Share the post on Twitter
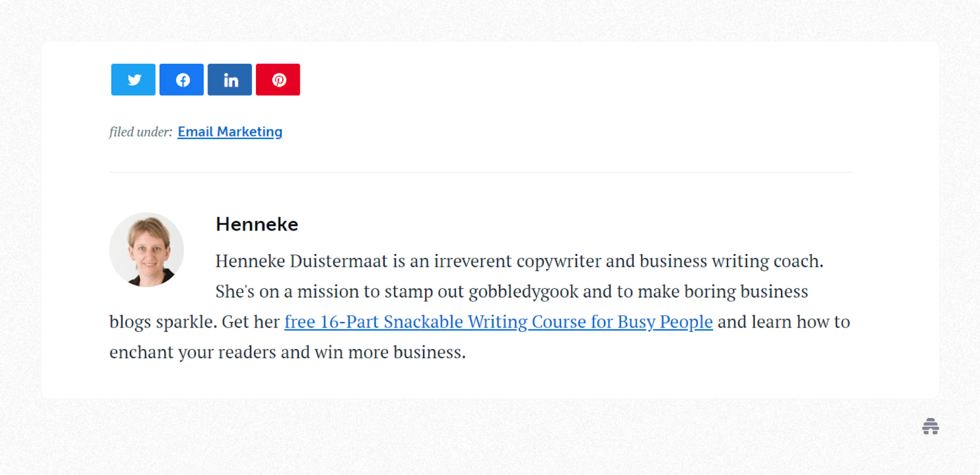 click(133, 80)
